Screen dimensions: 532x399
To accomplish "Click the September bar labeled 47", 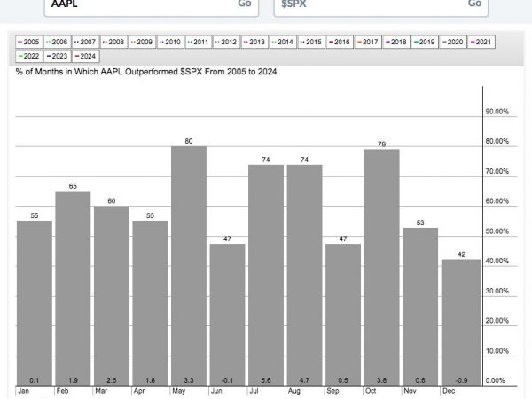I will pyautogui.click(x=343, y=315).
